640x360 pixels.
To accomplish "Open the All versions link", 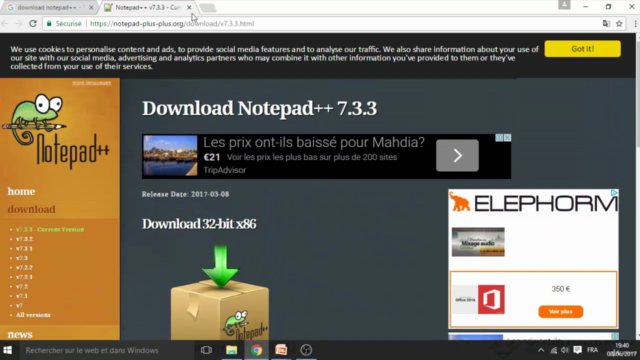I will point(33,315).
